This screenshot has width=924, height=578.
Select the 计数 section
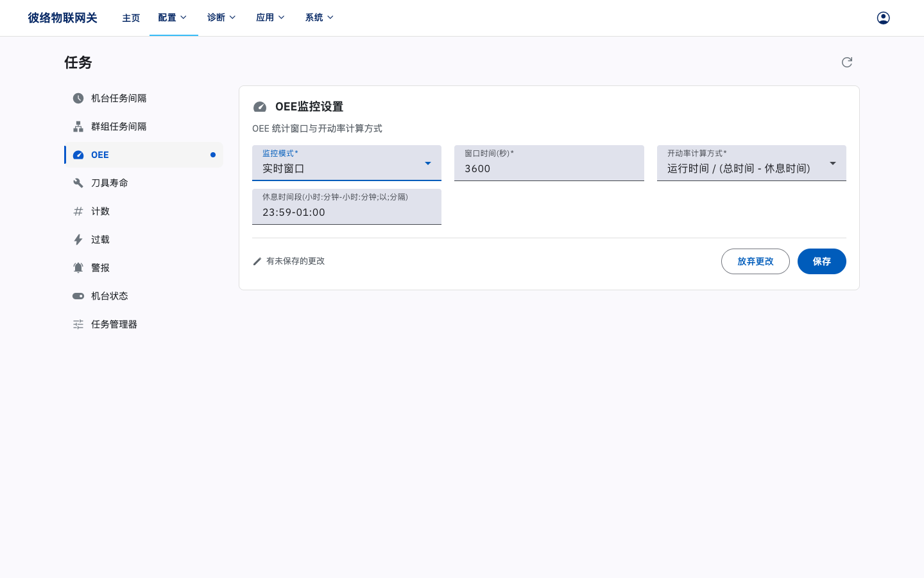coord(144,211)
